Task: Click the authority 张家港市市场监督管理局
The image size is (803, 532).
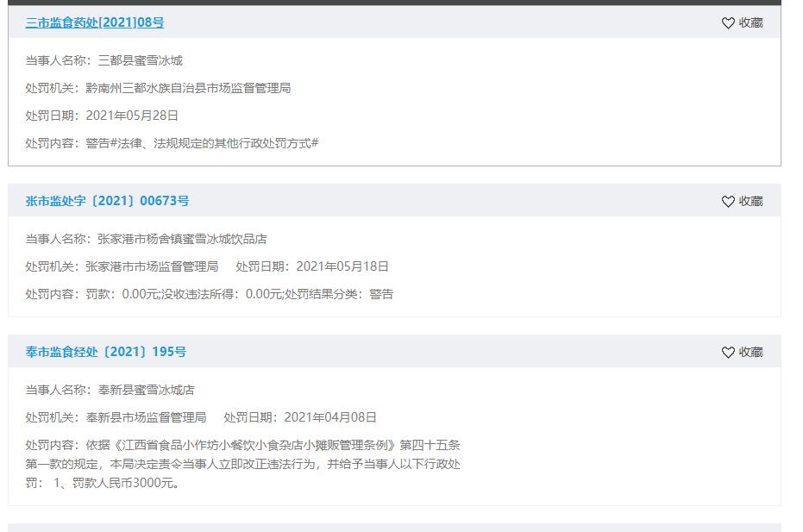Action: (x=152, y=266)
